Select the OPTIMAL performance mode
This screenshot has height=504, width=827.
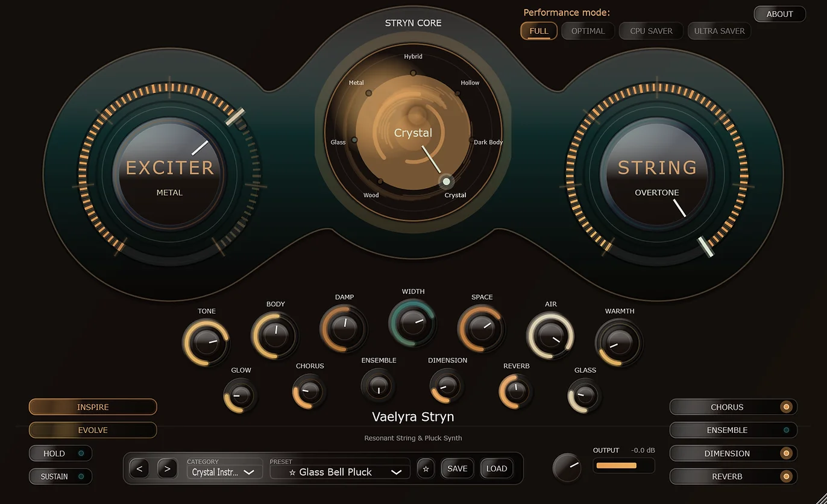click(588, 31)
